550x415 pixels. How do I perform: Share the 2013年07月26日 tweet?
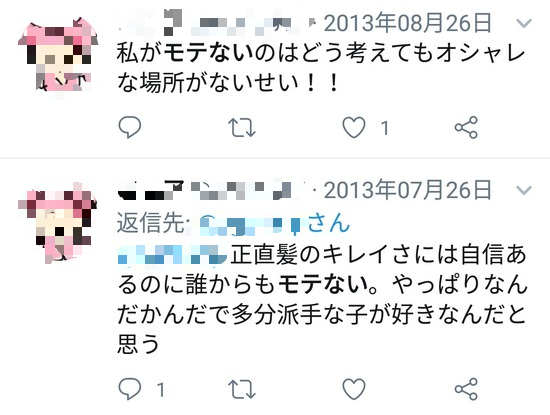(466, 389)
